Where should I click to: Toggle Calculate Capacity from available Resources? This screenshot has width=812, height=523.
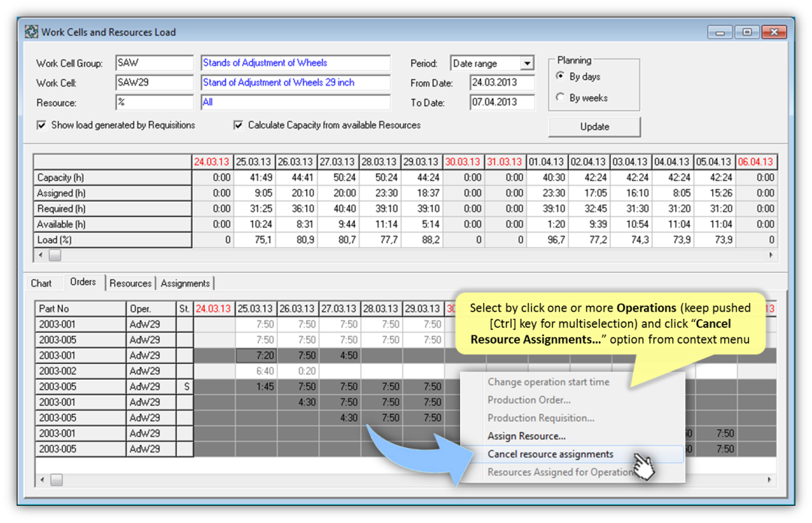click(238, 125)
